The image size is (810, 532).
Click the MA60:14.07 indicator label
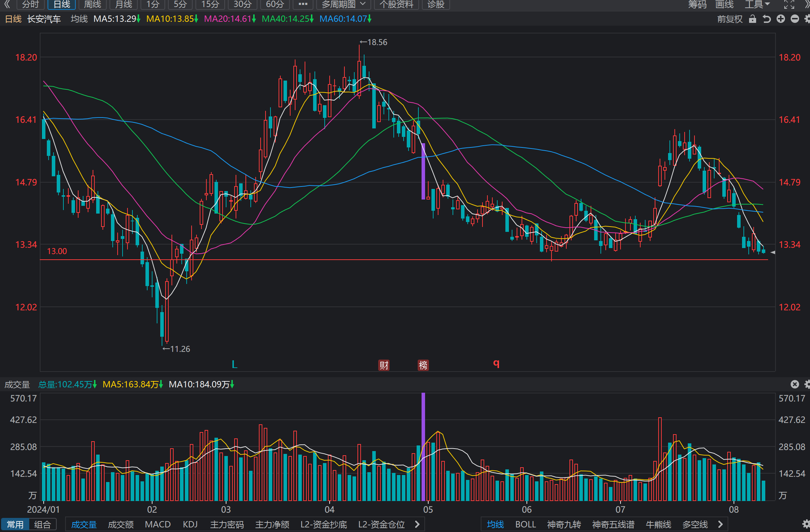(x=345, y=19)
